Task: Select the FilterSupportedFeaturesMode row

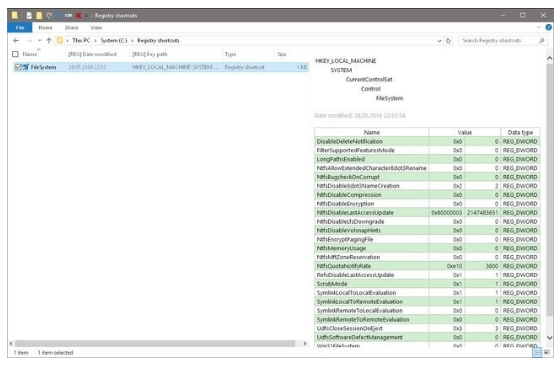Action: point(427,150)
